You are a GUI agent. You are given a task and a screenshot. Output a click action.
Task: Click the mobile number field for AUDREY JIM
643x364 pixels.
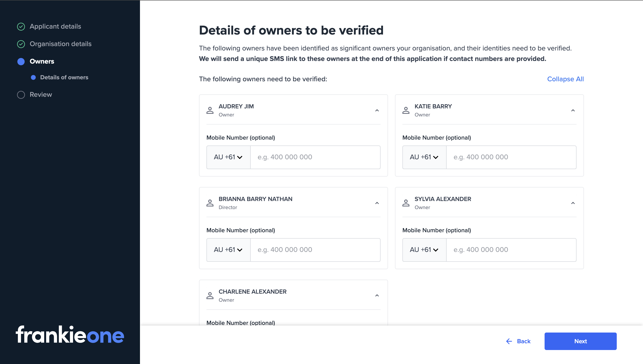click(315, 157)
